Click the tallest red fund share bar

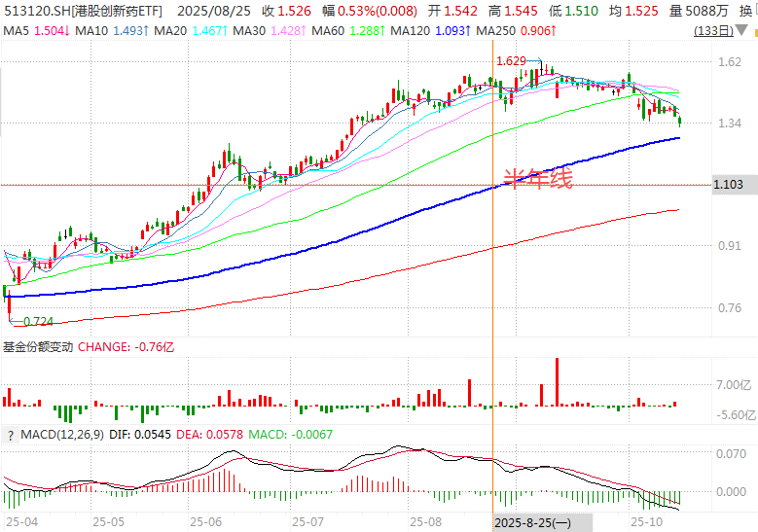[x=557, y=380]
